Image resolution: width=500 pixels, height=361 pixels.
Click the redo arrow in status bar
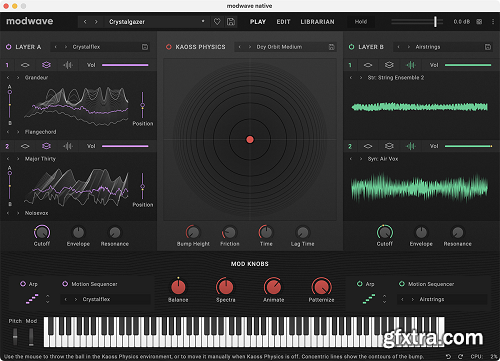460,356
